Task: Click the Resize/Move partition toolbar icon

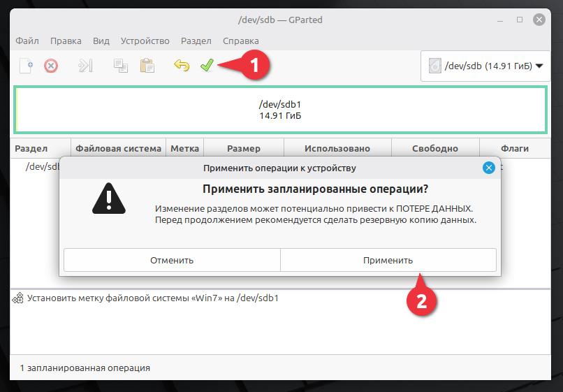Action: [x=85, y=66]
